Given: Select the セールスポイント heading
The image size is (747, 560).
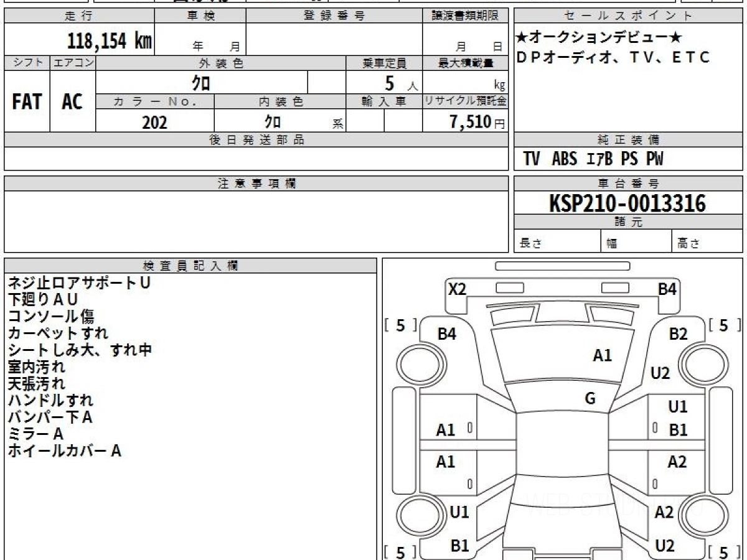Looking at the screenshot, I should click(x=628, y=16).
